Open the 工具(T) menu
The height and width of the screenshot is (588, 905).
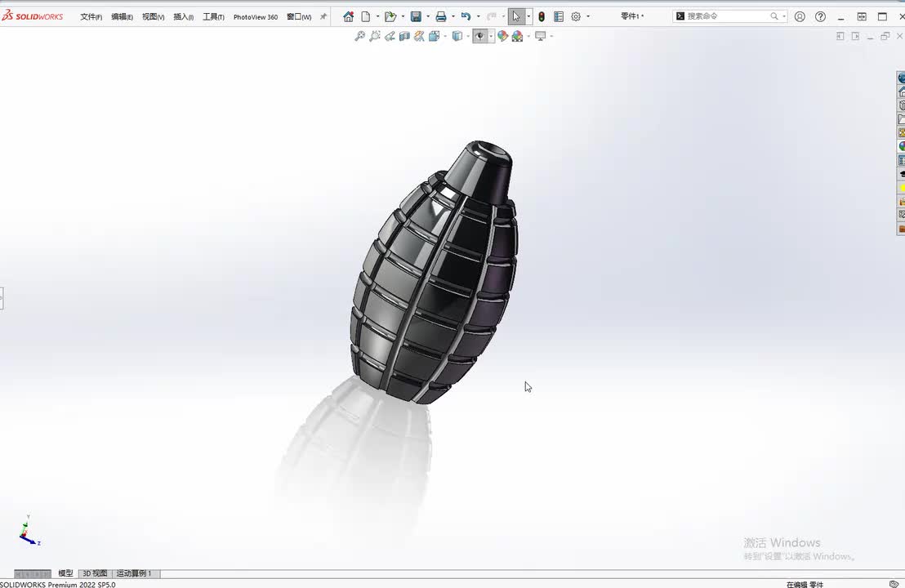[x=213, y=16]
